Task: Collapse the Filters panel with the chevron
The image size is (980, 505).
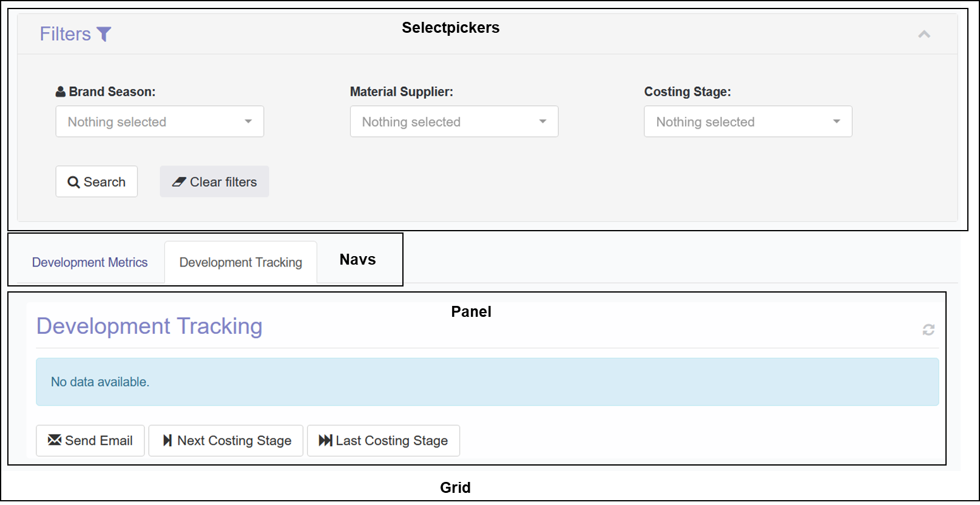Action: (924, 35)
